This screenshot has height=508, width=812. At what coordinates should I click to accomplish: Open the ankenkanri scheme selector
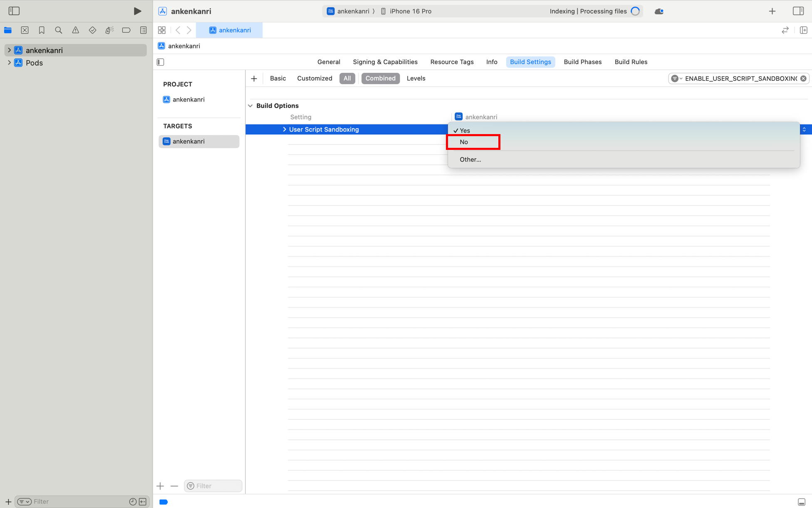pos(348,11)
